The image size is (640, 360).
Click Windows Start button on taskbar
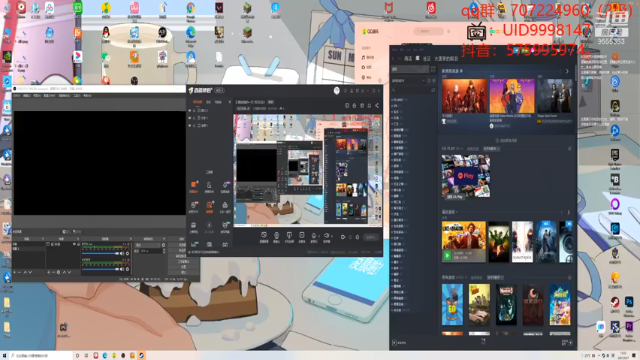click(4, 356)
